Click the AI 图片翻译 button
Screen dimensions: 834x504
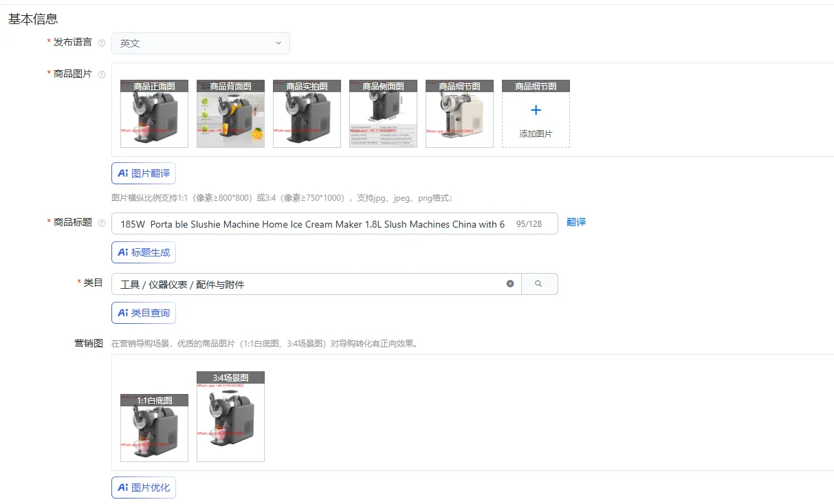point(144,173)
